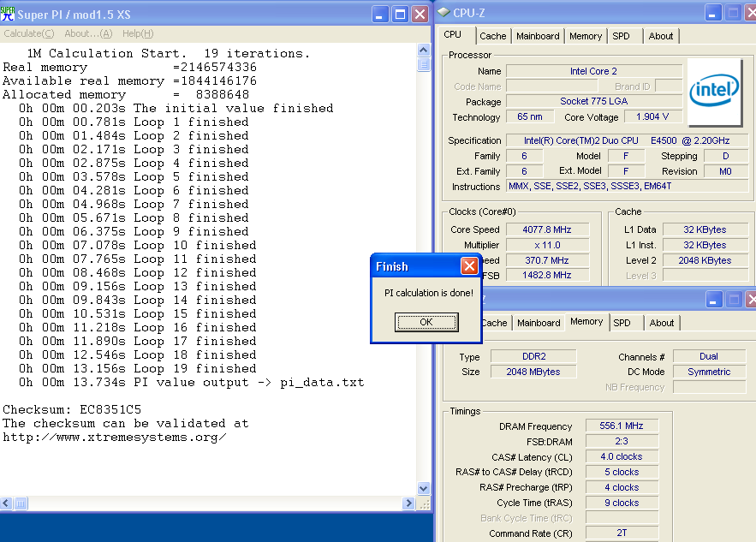Click the scroll down arrow in Super PI
Screen dimensions: 756x542
pyautogui.click(x=423, y=488)
